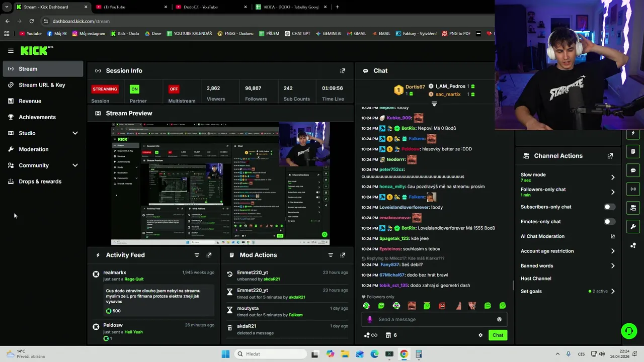Insert the red angry face emote

(x=442, y=306)
